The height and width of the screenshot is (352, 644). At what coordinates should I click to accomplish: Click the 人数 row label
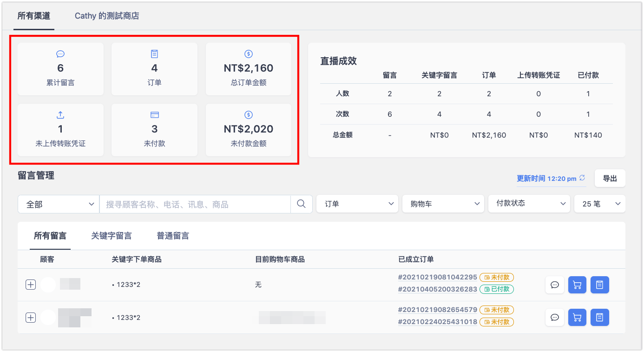tap(342, 93)
